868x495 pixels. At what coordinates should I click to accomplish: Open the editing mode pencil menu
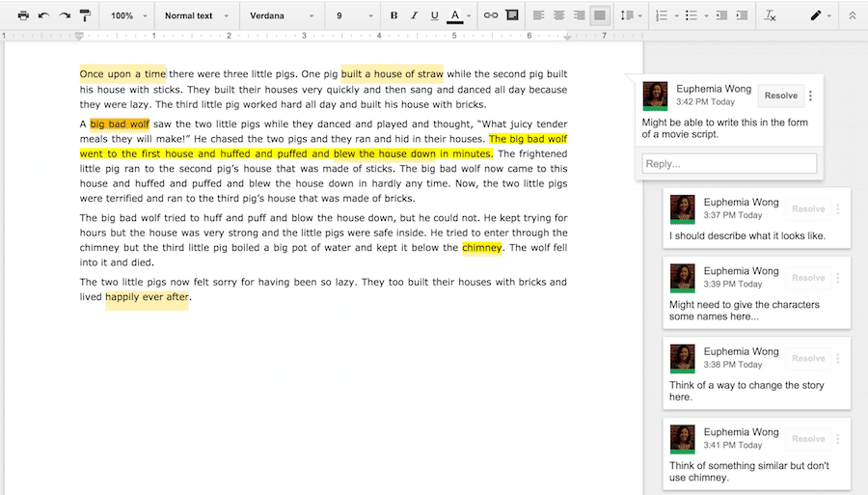click(x=820, y=15)
